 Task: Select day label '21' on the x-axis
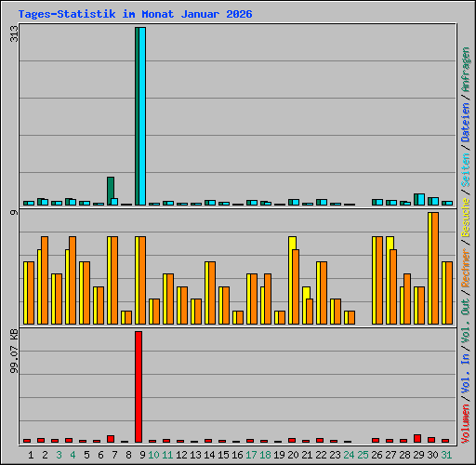[x=307, y=455]
